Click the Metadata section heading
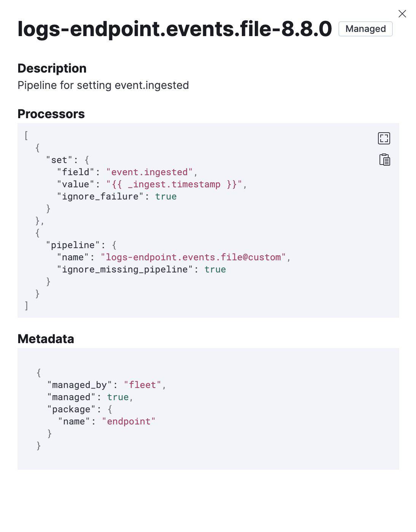 point(46,339)
